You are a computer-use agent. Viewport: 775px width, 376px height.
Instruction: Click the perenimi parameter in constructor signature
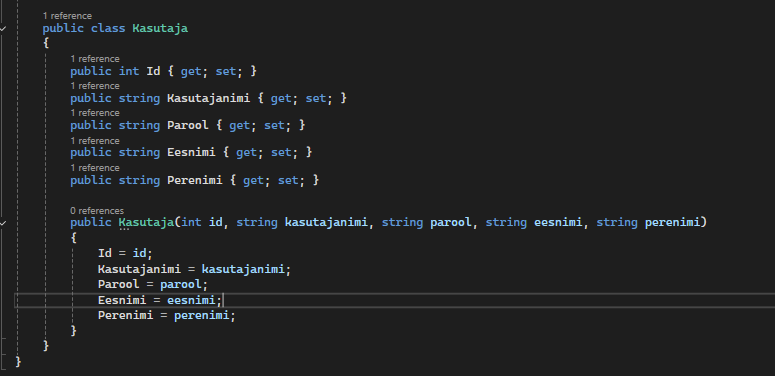[673, 222]
